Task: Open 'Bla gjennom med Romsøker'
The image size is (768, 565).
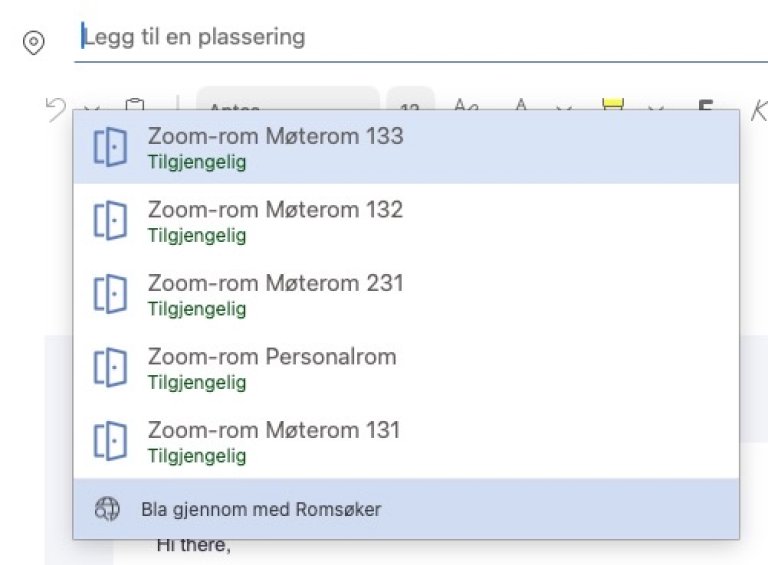Action: coord(260,509)
